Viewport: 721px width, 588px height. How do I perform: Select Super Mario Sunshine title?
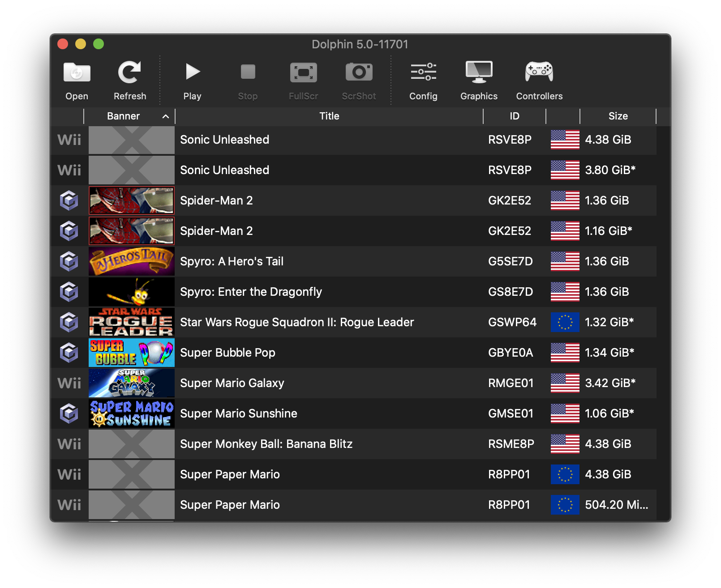tap(238, 413)
